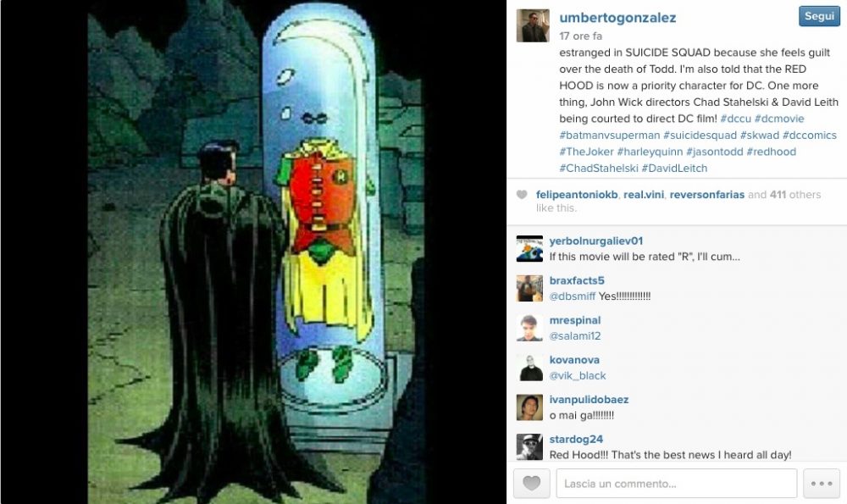This screenshot has height=504, width=847.
Task: Open the umbertogonzalez username link
Action: 617,18
